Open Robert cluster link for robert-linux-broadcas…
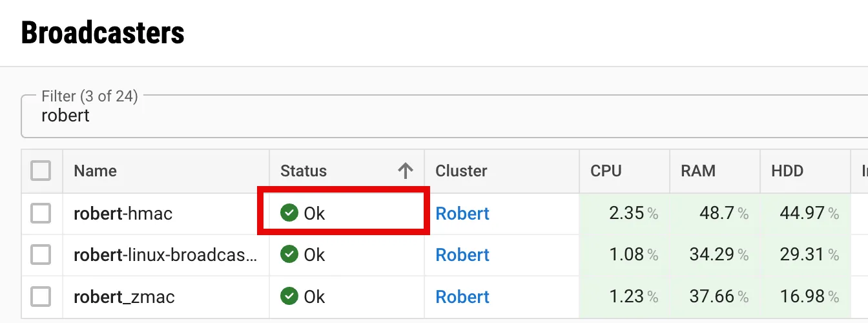868x323 pixels. (462, 255)
